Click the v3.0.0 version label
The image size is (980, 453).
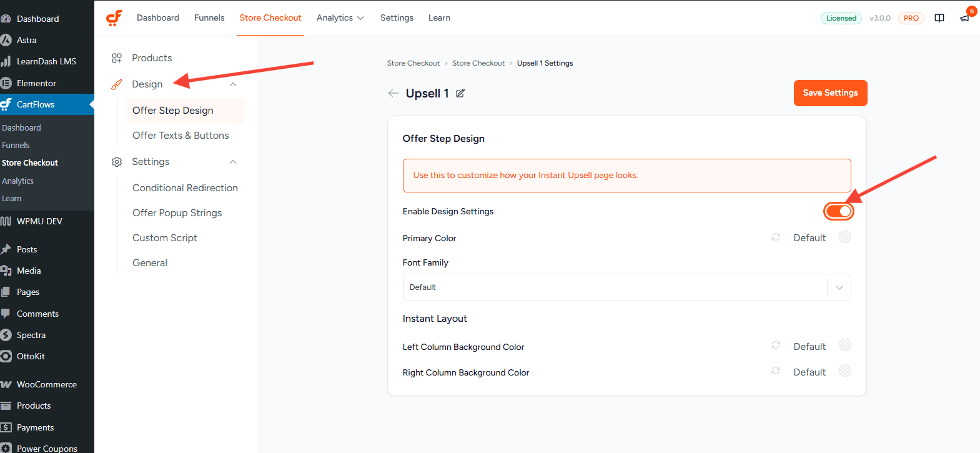pos(880,18)
